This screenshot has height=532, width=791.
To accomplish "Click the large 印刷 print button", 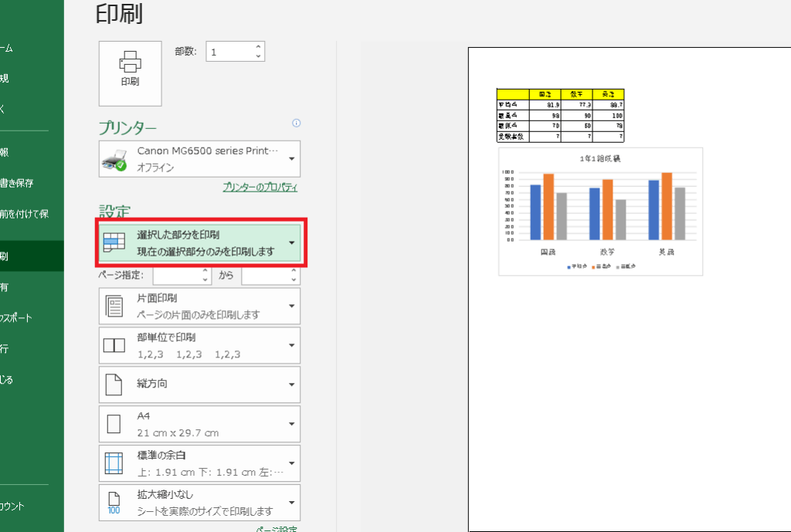I will pos(130,73).
